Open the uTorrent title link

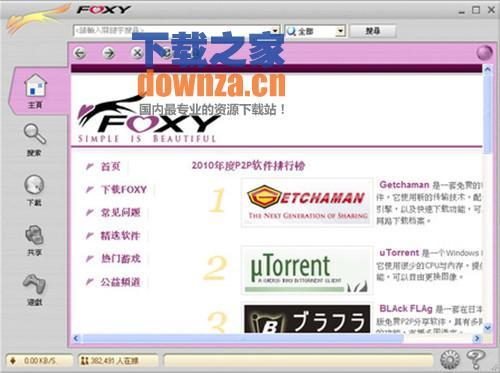(x=399, y=253)
